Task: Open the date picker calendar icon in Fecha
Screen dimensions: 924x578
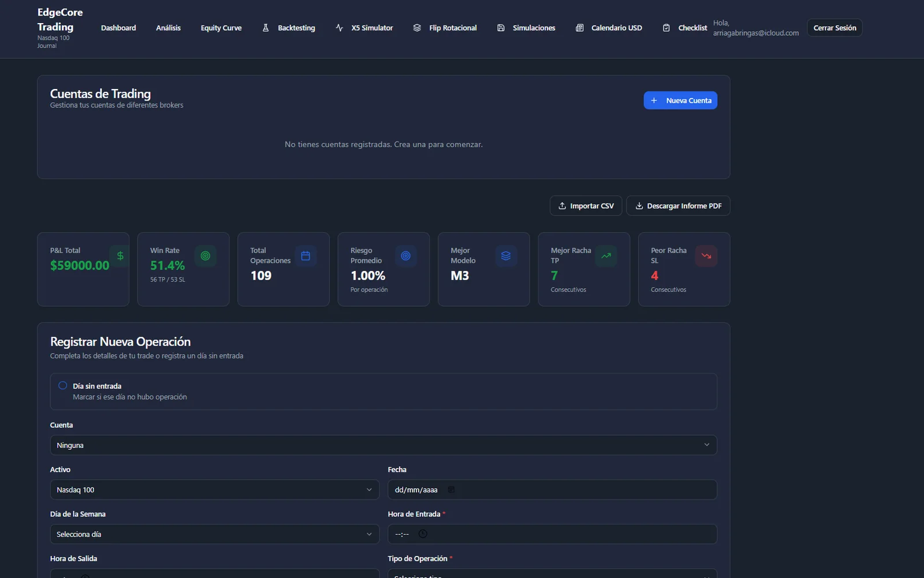Action: click(x=452, y=490)
